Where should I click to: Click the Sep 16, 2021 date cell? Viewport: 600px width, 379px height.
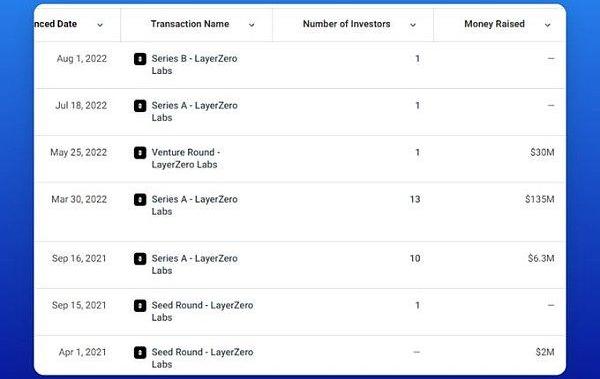[x=79, y=259]
